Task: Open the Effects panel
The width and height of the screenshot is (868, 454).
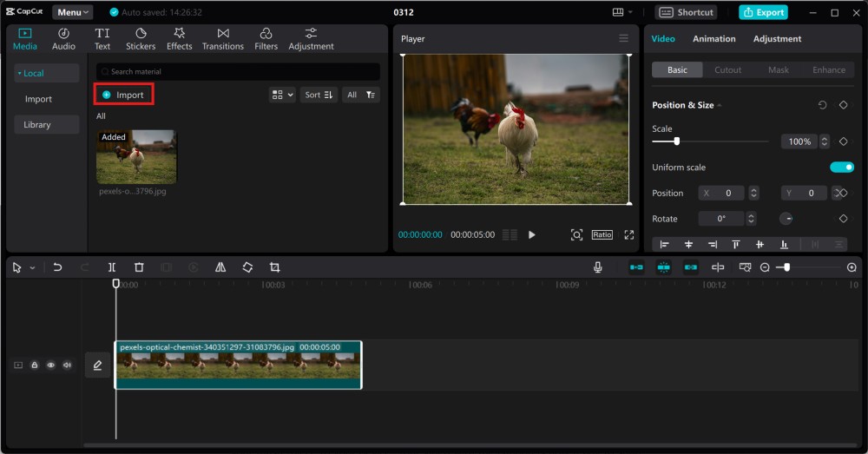Action: click(x=180, y=39)
